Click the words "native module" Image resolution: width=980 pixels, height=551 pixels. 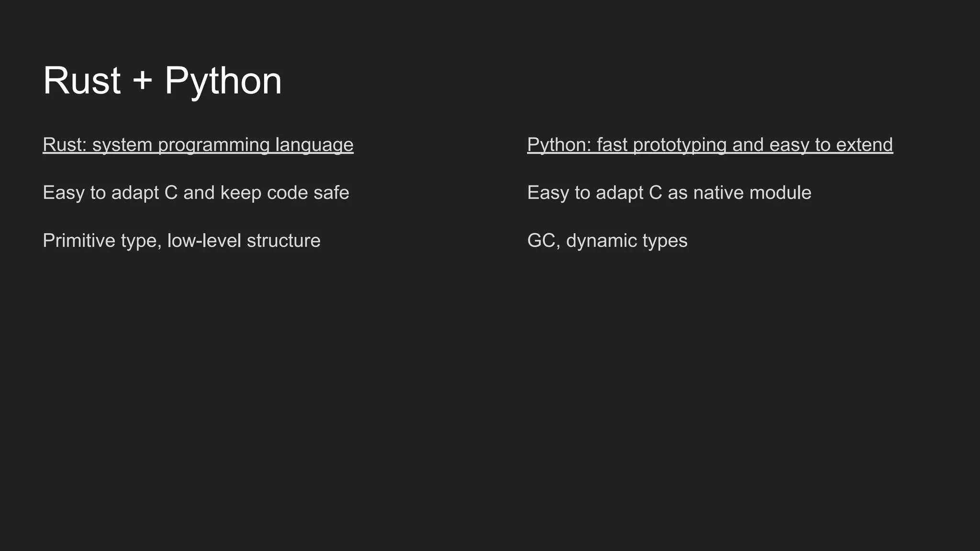click(x=752, y=193)
